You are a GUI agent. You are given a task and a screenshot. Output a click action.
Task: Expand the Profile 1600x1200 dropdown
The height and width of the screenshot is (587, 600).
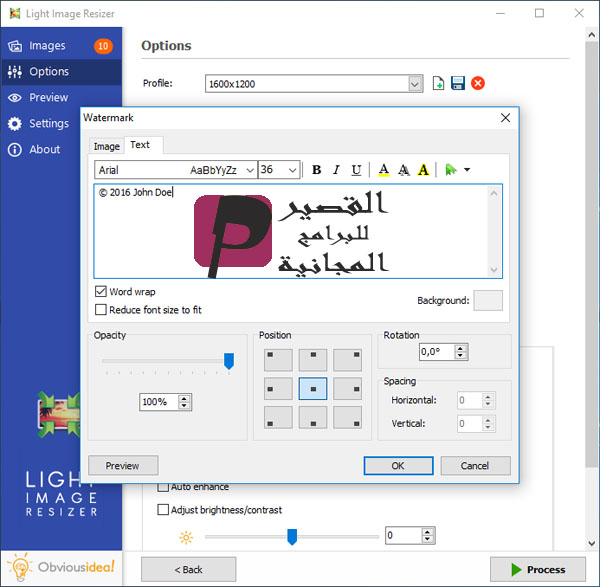click(x=414, y=84)
